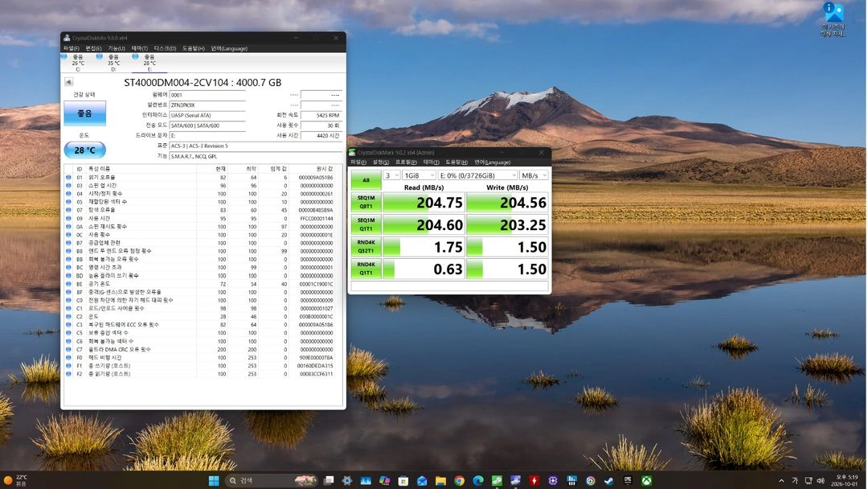Select the C: drive tab at 26 °C

77,63
